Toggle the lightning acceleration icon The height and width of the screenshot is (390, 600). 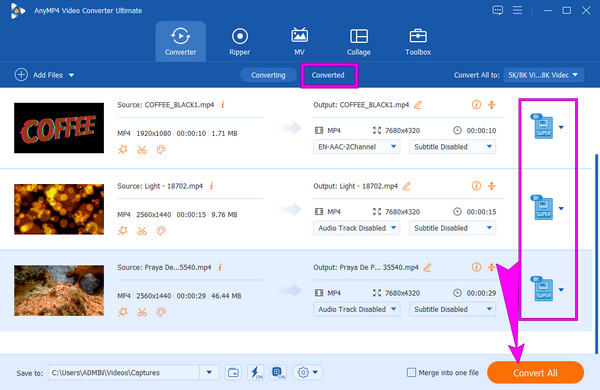(x=256, y=372)
